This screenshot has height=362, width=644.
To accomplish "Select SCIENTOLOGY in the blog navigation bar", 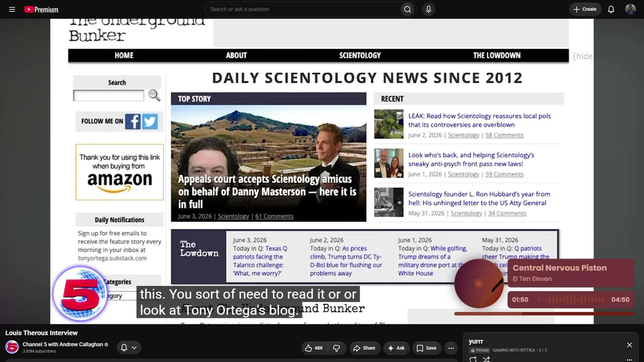I will pyautogui.click(x=360, y=55).
